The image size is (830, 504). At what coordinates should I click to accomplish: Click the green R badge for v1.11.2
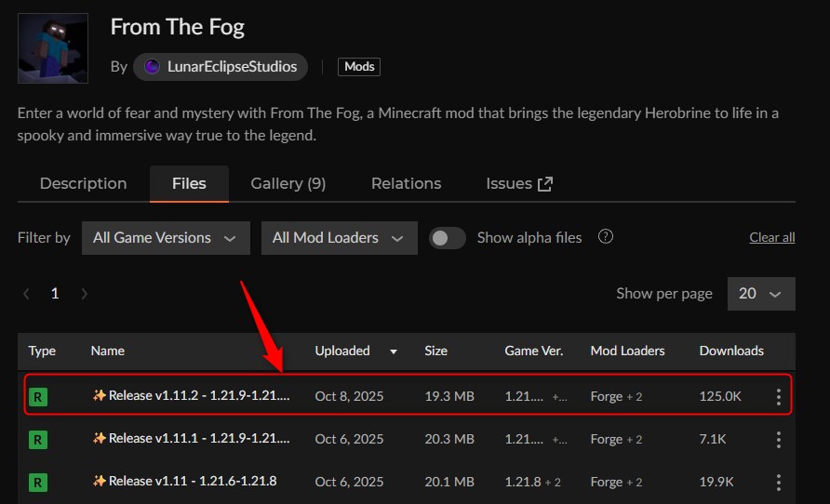tap(38, 397)
